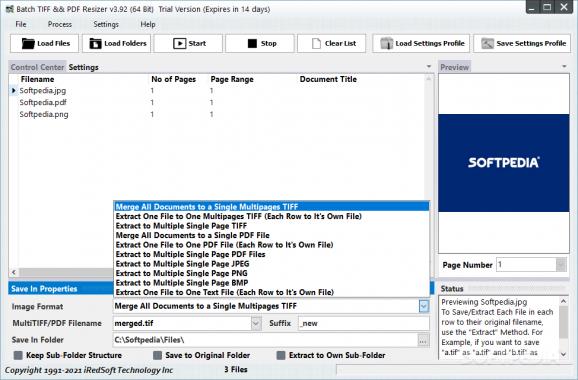
Task: Enable Extract to Own Sub-Folder checkbox
Action: pos(281,355)
